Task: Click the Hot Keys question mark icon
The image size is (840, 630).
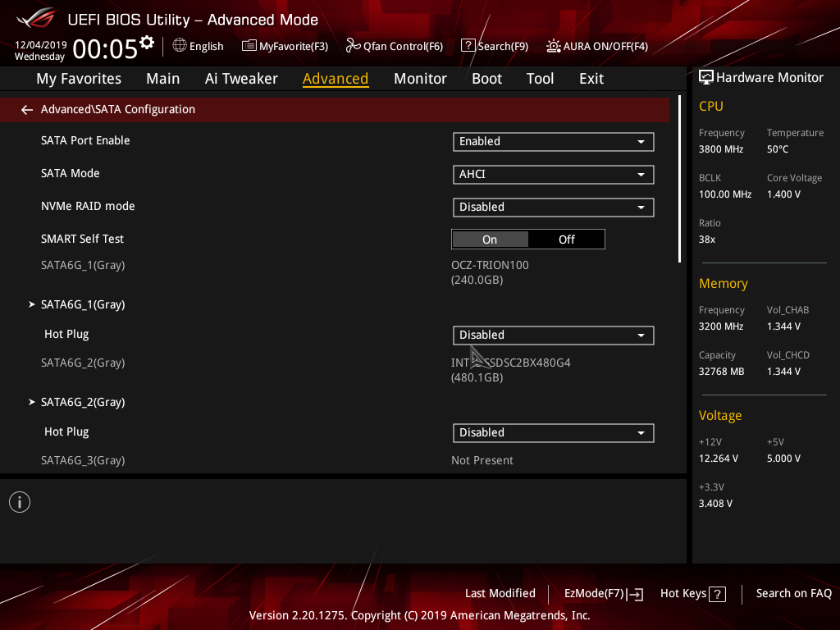Action: [x=717, y=594]
